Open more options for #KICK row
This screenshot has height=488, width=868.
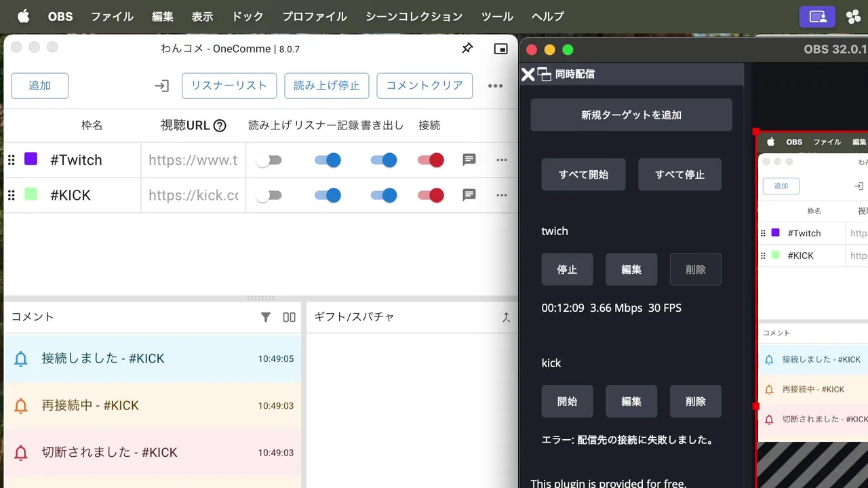[502, 195]
